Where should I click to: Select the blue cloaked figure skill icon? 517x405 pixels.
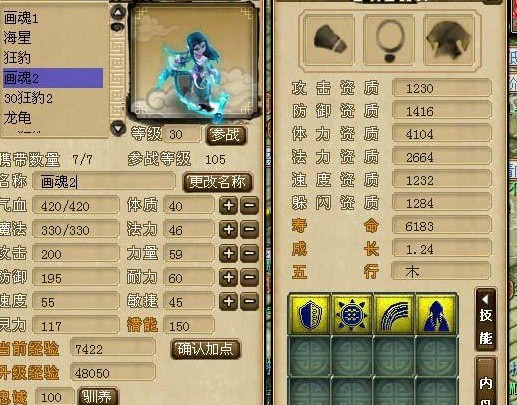coord(436,314)
